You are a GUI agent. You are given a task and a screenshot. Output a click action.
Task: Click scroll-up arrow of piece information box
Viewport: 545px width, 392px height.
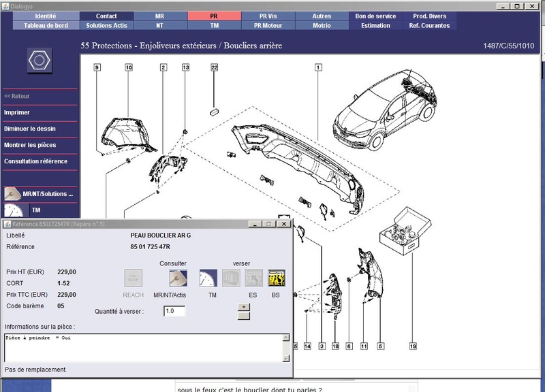click(286, 338)
